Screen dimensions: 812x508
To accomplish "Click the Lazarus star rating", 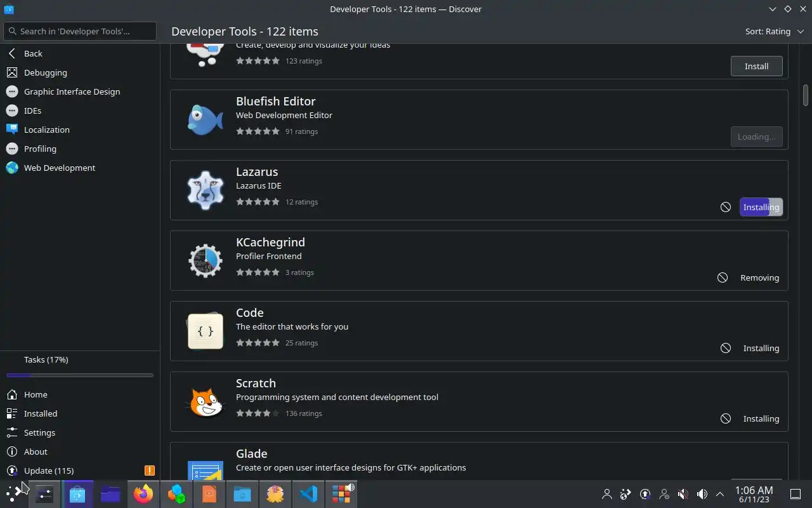I will [x=258, y=202].
